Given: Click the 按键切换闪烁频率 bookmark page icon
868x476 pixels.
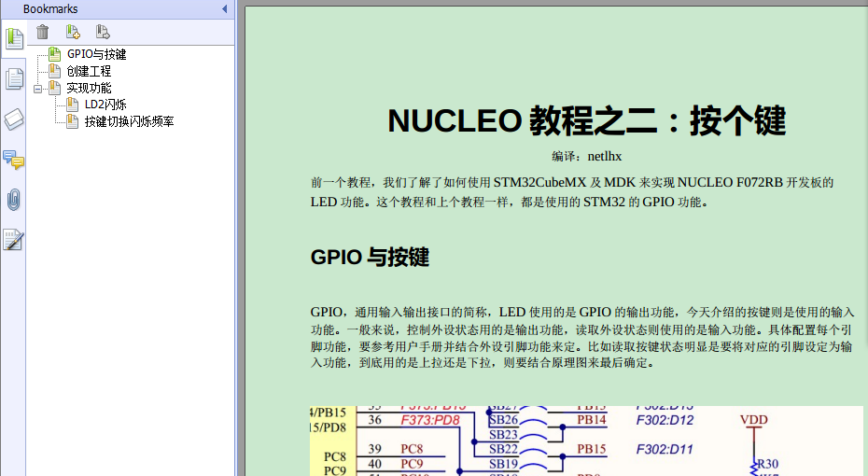Looking at the screenshot, I should (x=72, y=121).
